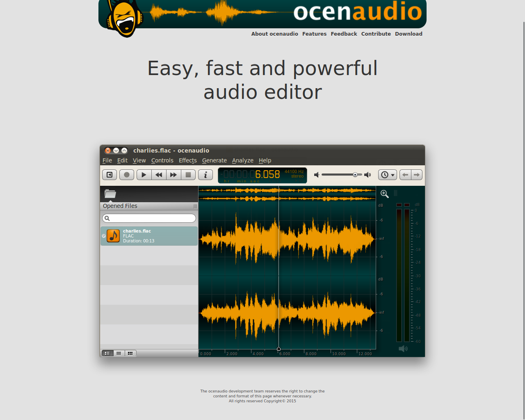Open the Features link
525x420 pixels.
[x=315, y=34]
